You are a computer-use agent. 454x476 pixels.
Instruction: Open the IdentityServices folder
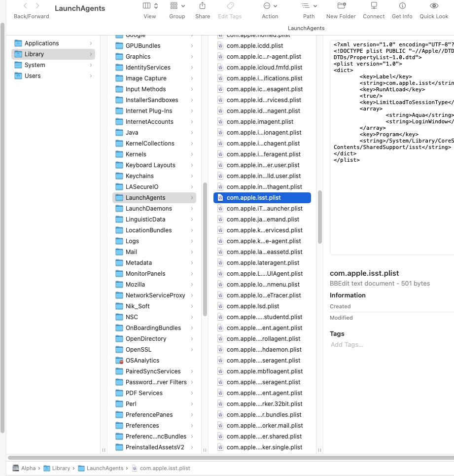click(x=154, y=68)
